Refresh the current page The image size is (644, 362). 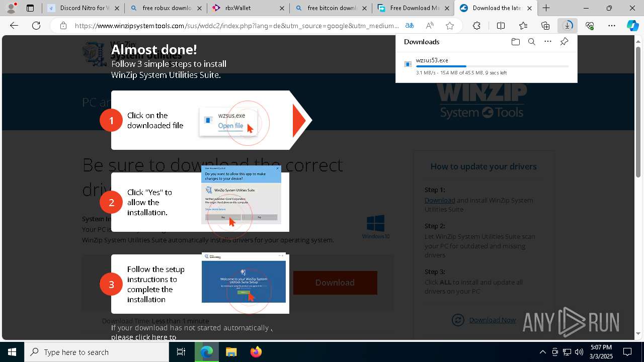click(36, 26)
